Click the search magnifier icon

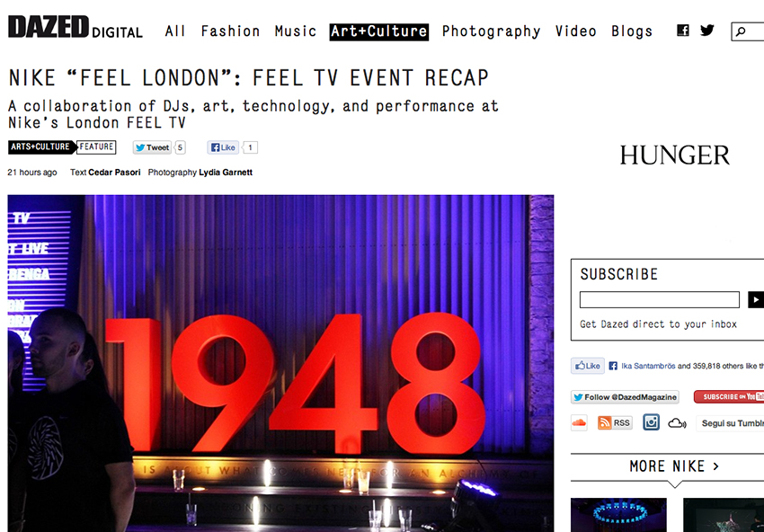pos(741,32)
